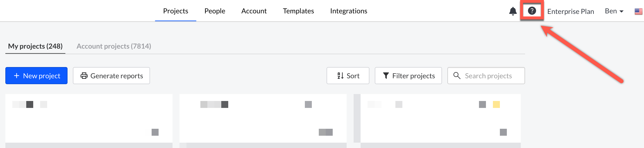Go to the People menu item

pos(215,11)
